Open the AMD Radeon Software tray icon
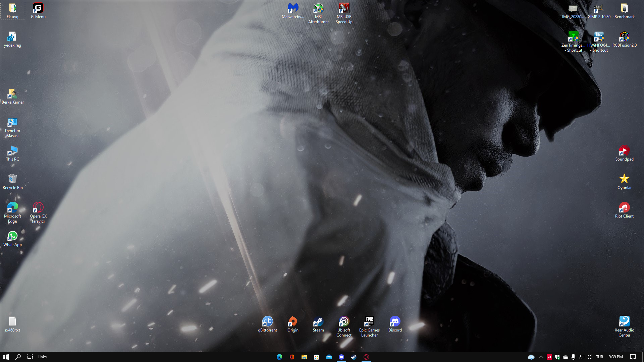Image resolution: width=644 pixels, height=362 pixels. tap(549, 357)
